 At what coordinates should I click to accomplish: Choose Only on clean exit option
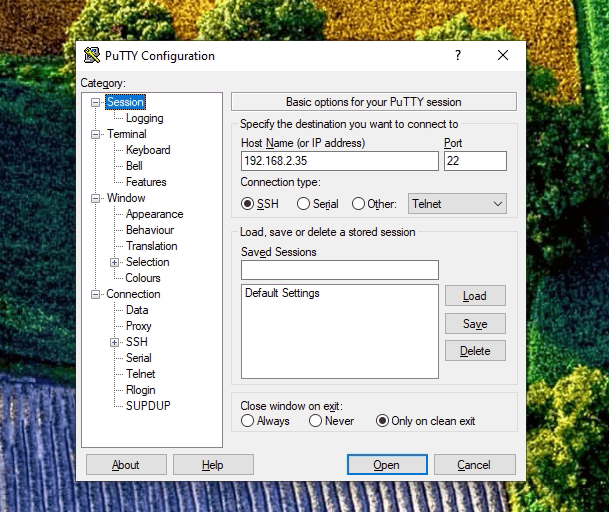(x=382, y=421)
